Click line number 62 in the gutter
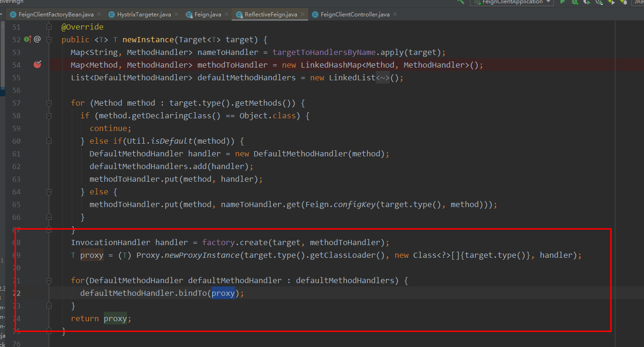The width and height of the screenshot is (644, 347). (16, 166)
